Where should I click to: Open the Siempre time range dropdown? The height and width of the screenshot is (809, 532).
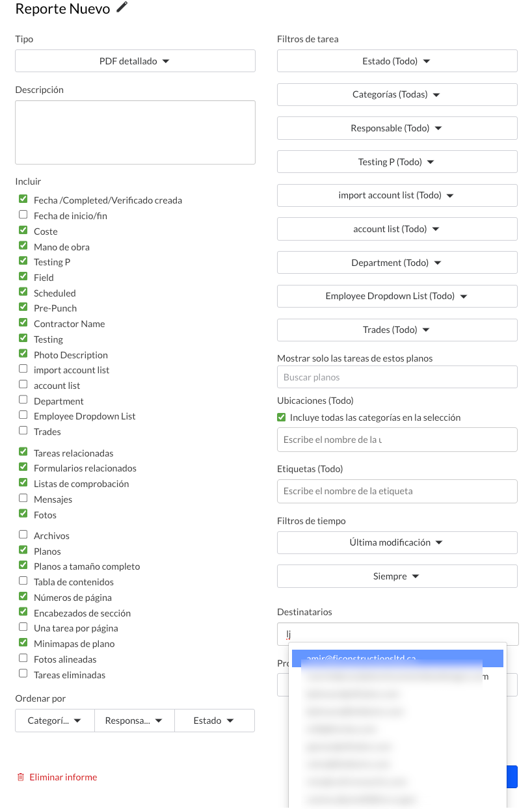click(x=397, y=576)
